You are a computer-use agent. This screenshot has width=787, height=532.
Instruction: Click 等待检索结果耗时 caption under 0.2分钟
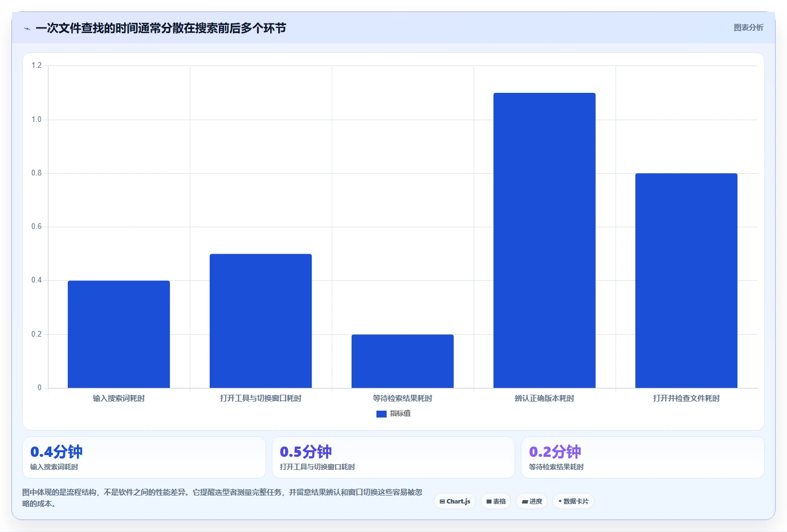(x=556, y=467)
